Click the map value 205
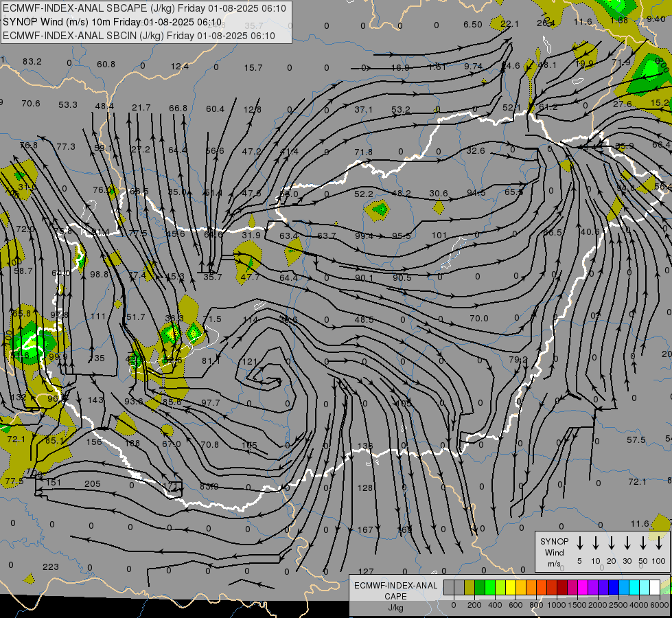This screenshot has width=672, height=618. point(92,484)
